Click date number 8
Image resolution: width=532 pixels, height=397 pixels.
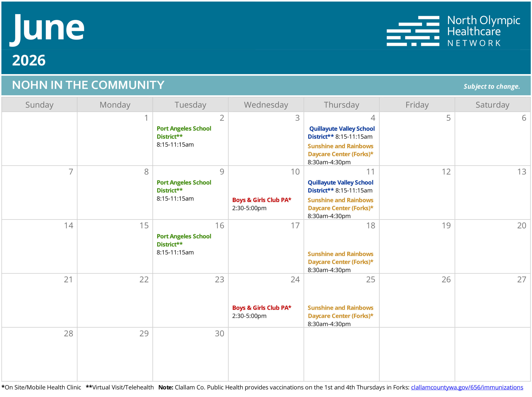coord(146,172)
